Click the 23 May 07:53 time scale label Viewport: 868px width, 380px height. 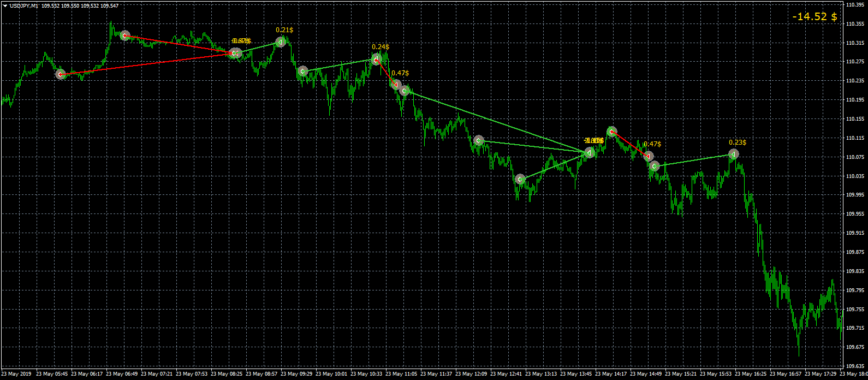click(x=191, y=375)
